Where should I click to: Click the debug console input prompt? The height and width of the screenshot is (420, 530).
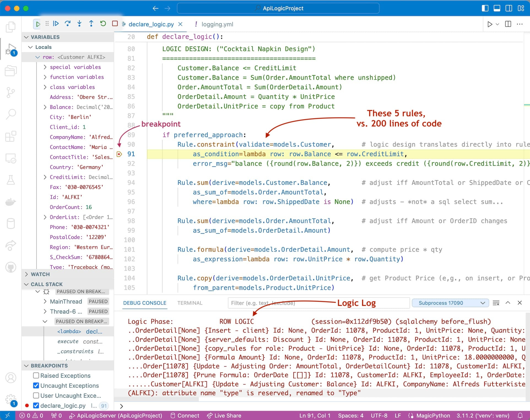pos(322,406)
